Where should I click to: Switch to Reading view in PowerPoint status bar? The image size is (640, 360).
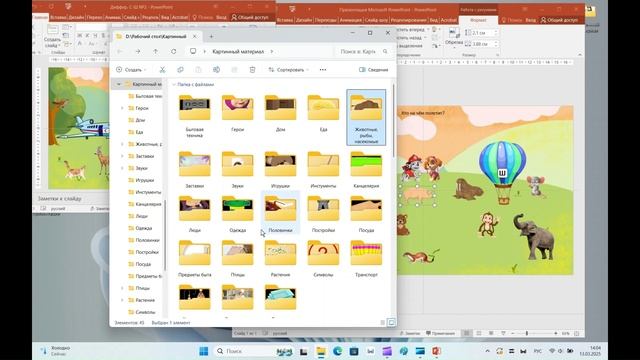491,333
